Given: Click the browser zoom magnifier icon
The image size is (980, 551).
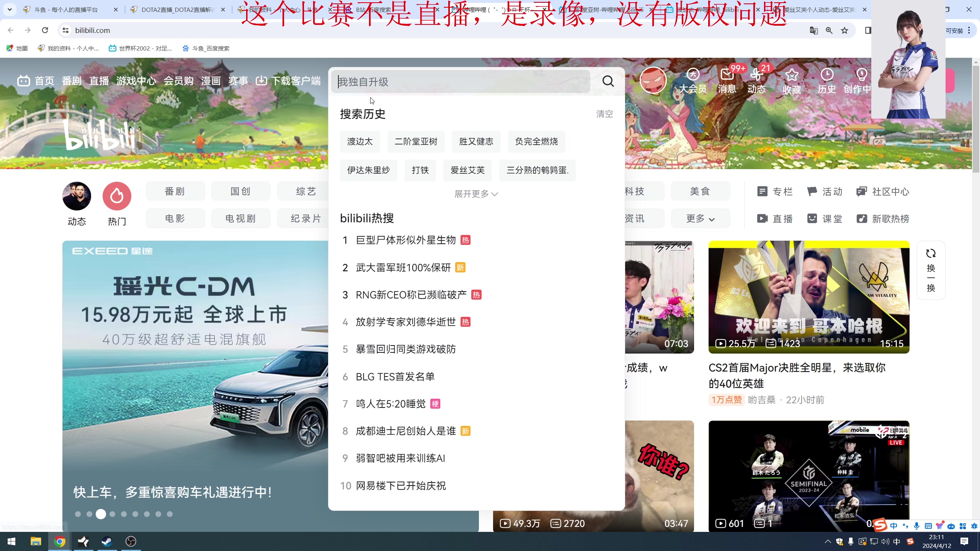Looking at the screenshot, I should click(829, 30).
